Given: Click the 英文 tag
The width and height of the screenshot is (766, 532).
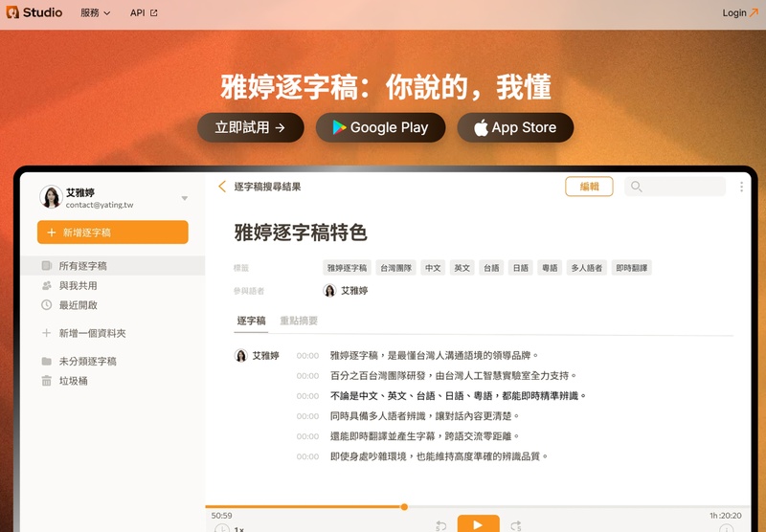Looking at the screenshot, I should tap(462, 268).
